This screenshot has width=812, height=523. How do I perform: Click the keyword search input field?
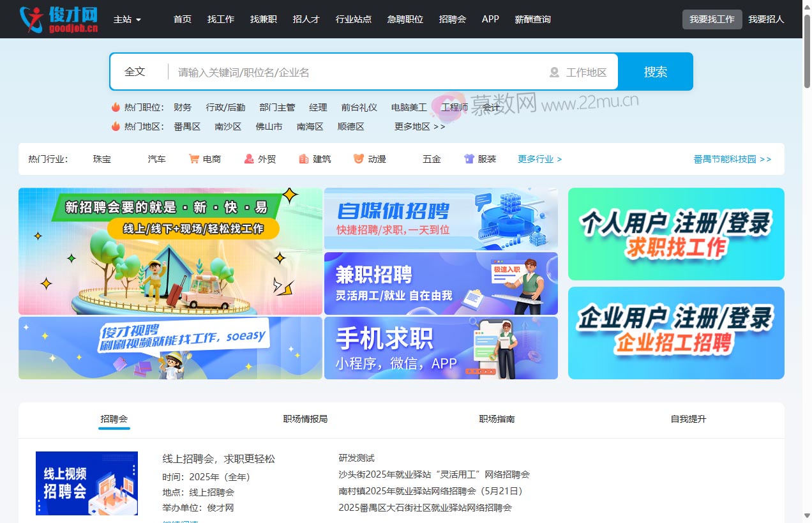[351, 72]
